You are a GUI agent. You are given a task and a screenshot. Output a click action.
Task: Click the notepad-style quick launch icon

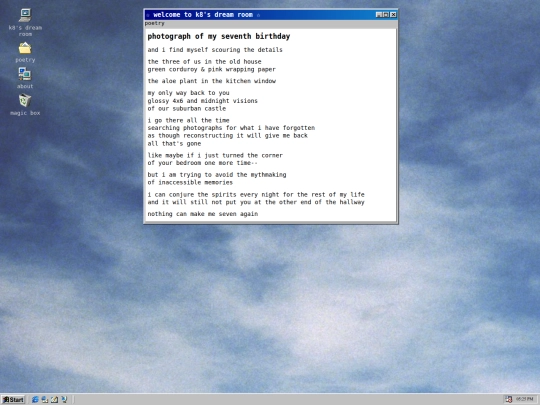click(54, 399)
